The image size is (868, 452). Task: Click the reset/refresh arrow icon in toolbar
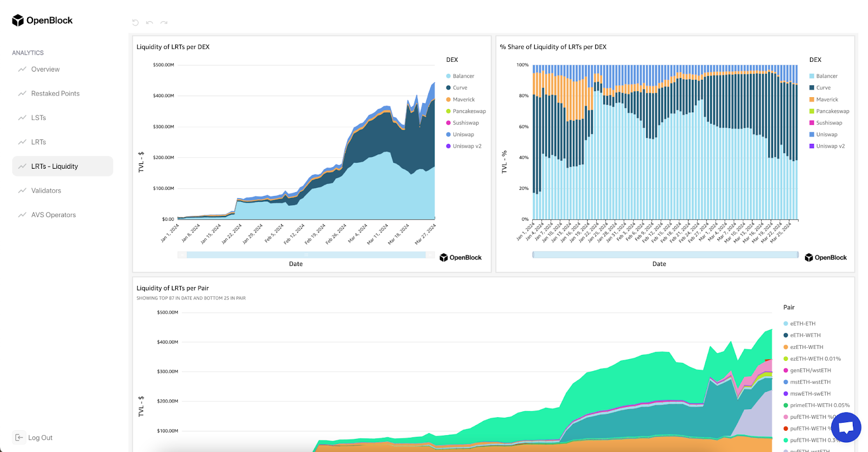coord(136,23)
